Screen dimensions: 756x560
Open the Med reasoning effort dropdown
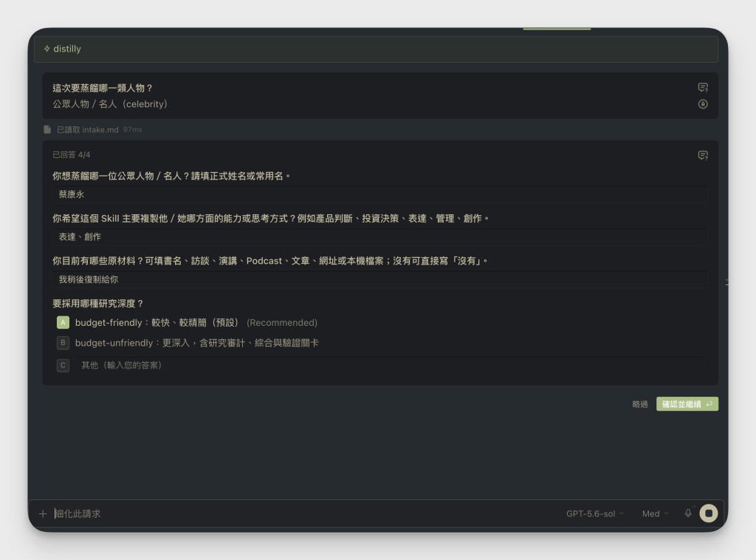(x=656, y=513)
